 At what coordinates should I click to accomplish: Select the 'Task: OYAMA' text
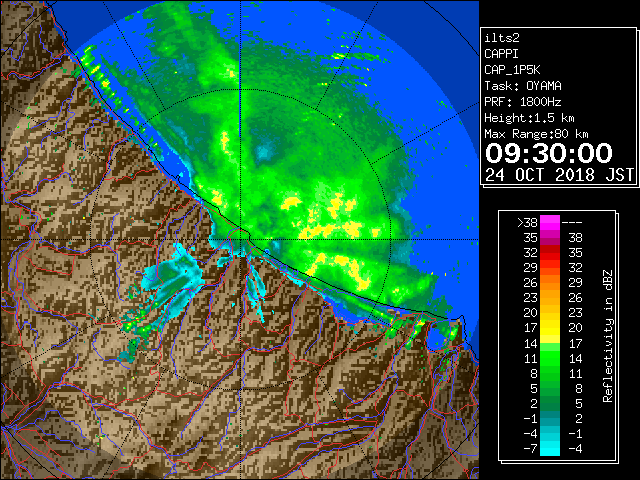pos(523,86)
